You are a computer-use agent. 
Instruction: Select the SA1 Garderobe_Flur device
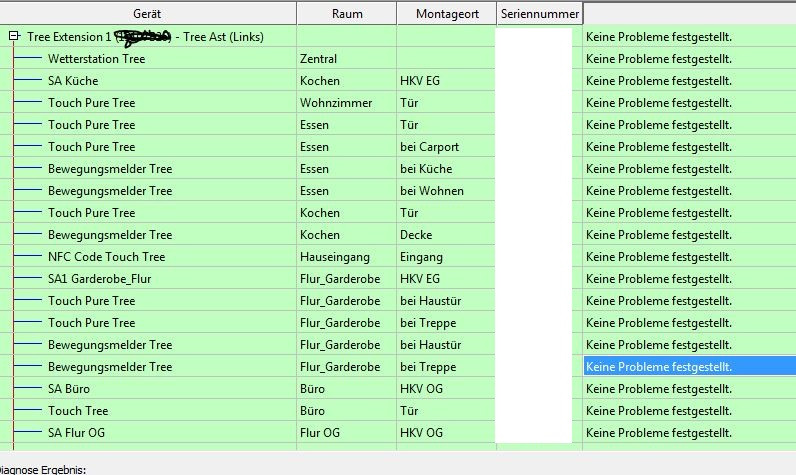(100, 279)
